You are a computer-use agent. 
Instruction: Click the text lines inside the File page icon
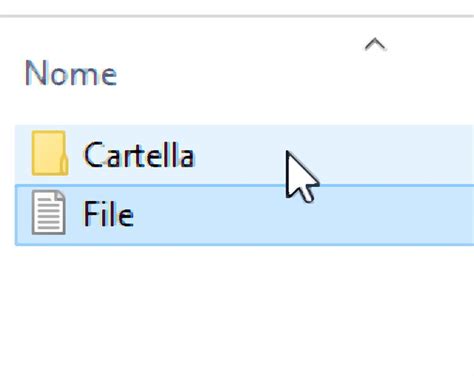48,217
